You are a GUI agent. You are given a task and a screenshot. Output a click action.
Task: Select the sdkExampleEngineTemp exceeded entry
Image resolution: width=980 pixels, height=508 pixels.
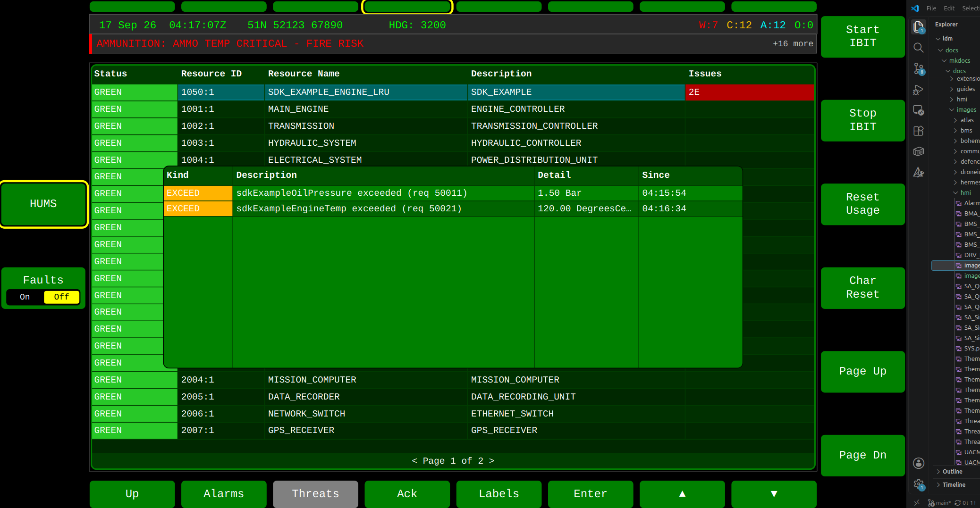(x=453, y=208)
